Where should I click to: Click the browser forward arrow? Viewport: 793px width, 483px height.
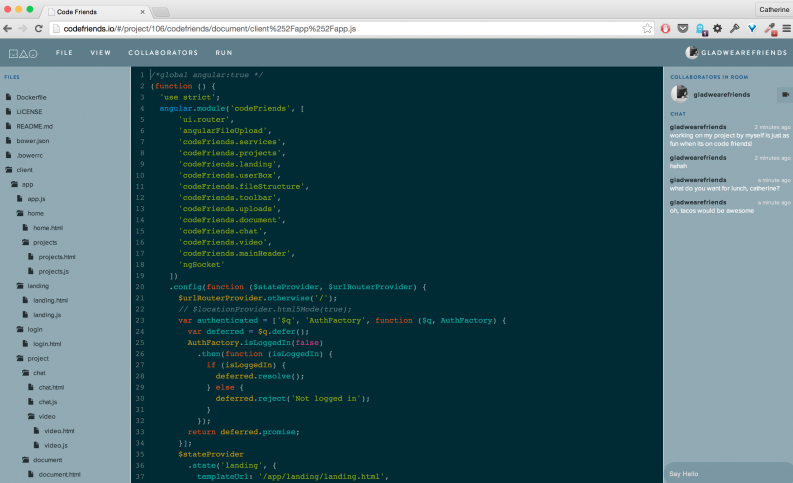(x=23, y=28)
